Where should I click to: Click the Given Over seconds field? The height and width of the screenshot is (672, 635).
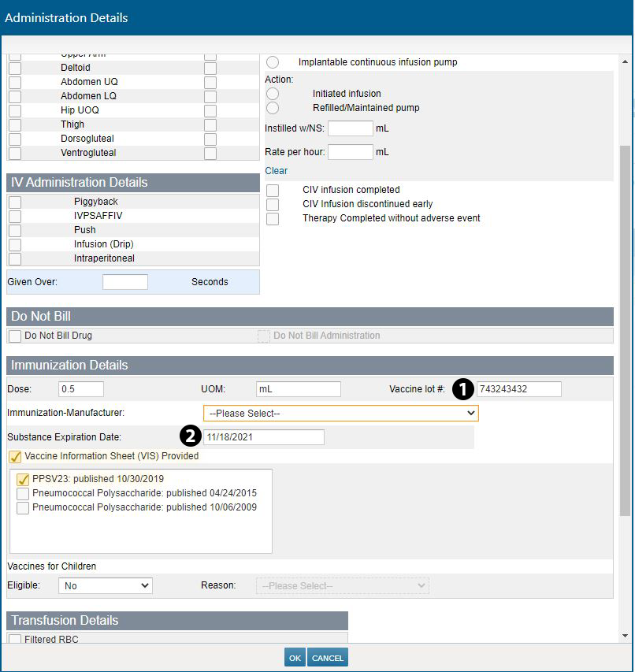[x=125, y=282]
